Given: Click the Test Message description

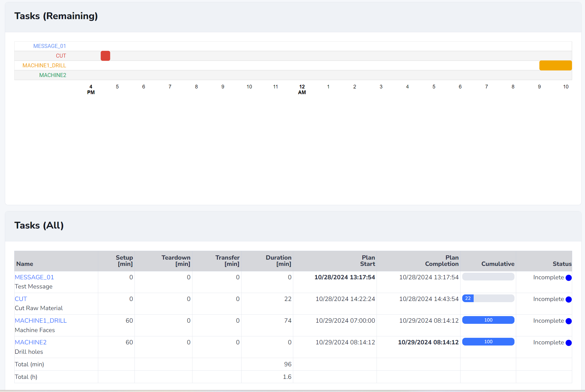Looking at the screenshot, I should click(34, 286).
